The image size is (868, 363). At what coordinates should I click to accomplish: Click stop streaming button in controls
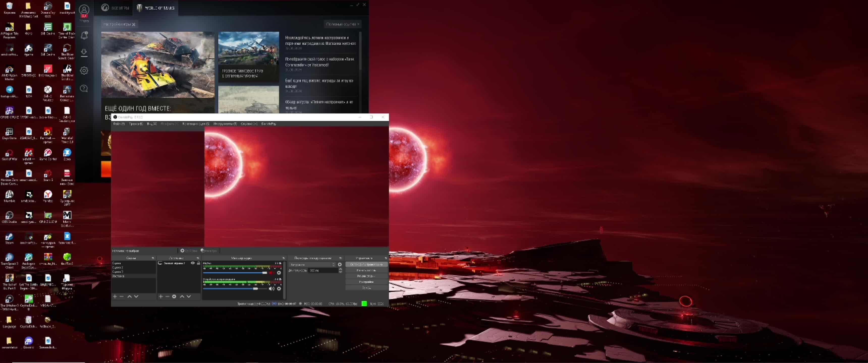[x=366, y=264]
